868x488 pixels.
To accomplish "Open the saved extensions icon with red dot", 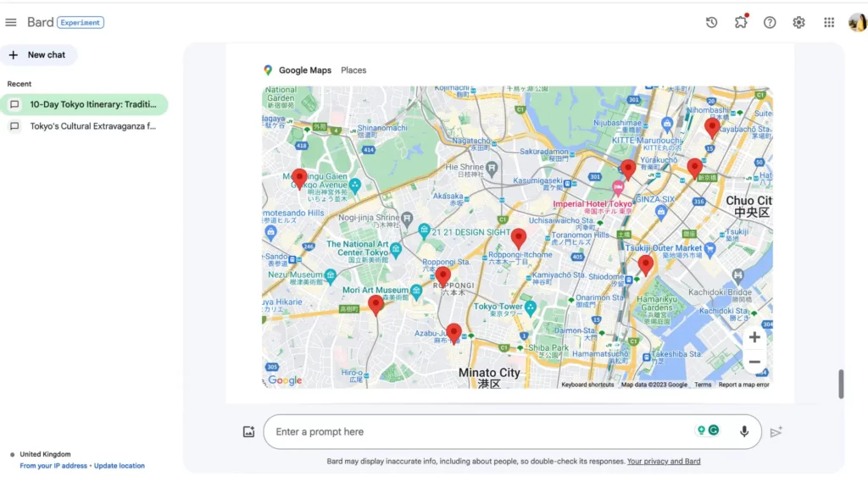I will (x=741, y=23).
